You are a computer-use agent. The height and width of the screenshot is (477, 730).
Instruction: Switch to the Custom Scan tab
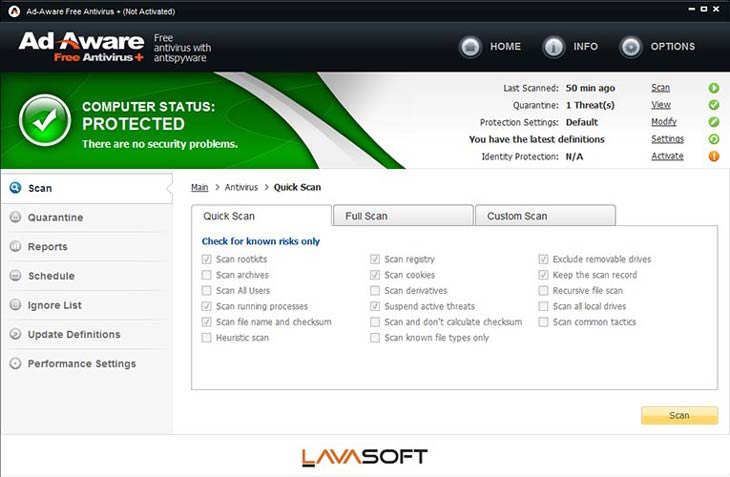[x=545, y=215]
